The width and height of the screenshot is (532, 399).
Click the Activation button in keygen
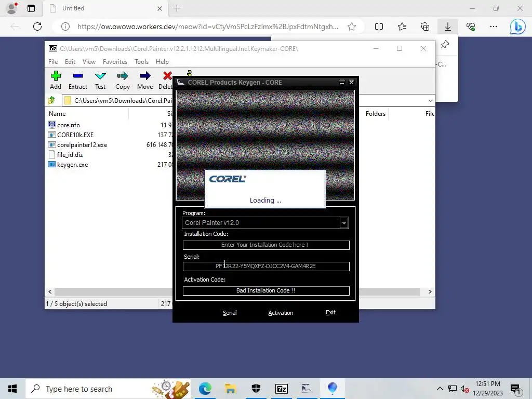click(281, 313)
